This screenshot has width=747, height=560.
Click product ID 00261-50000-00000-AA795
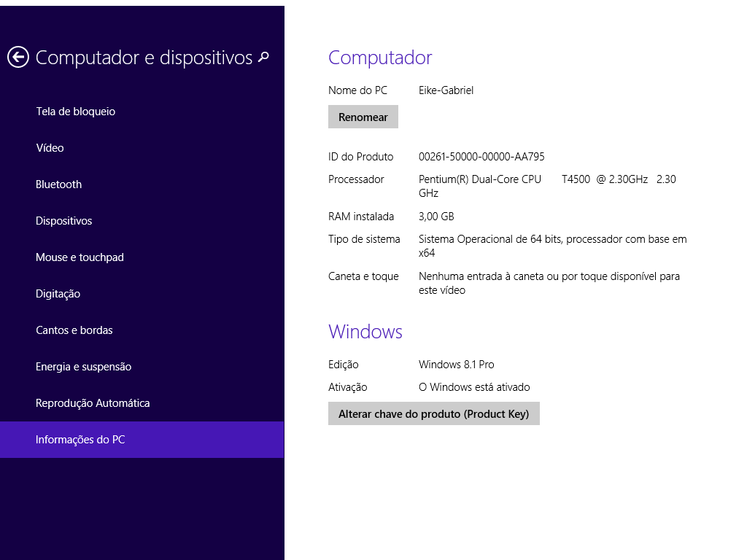[x=481, y=157]
